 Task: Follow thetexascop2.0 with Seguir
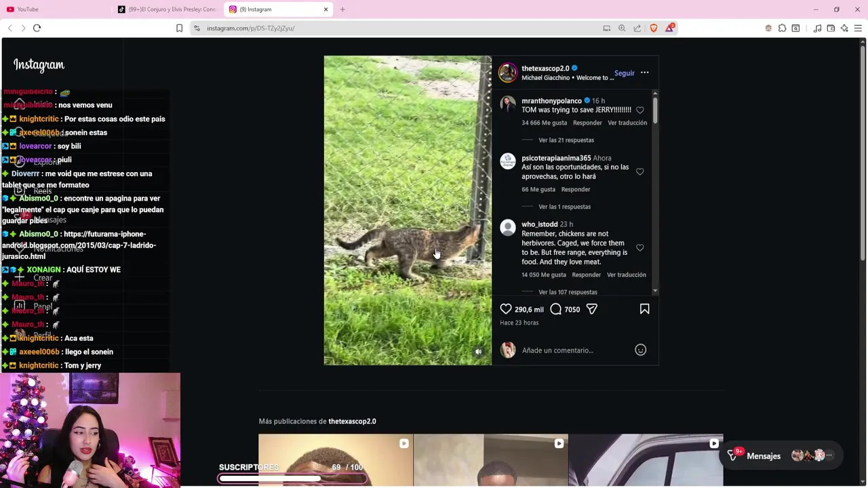(x=624, y=73)
